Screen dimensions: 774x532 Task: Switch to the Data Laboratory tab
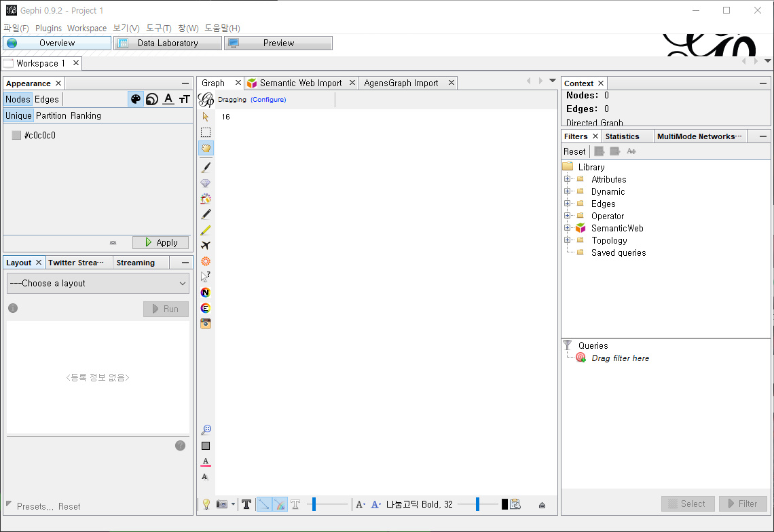167,43
